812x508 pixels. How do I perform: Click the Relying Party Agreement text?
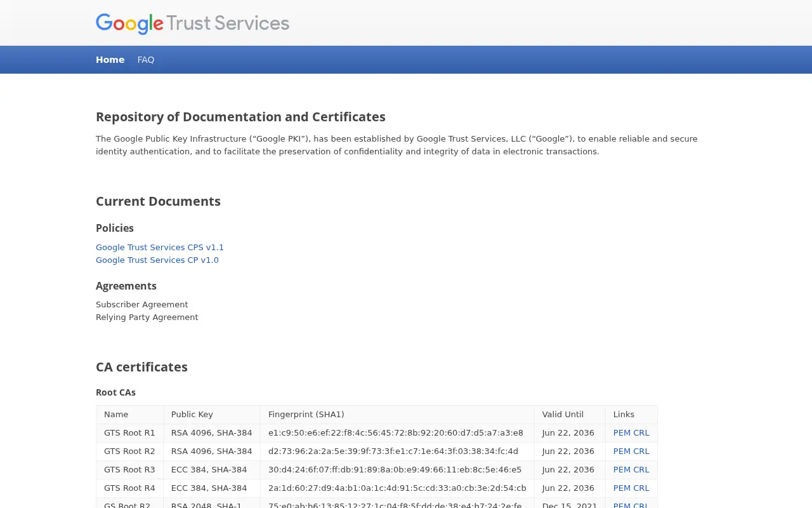pos(147,317)
